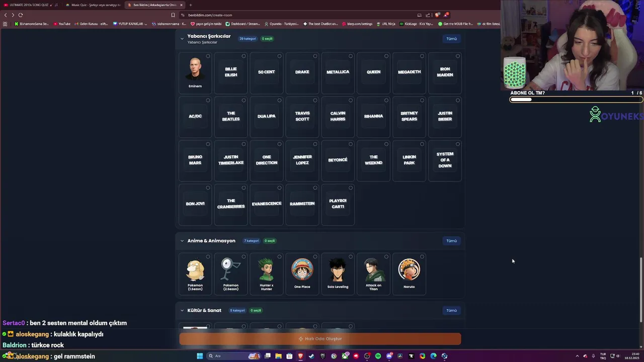
Task: Bookmark this page icon
Action: click(x=173, y=15)
